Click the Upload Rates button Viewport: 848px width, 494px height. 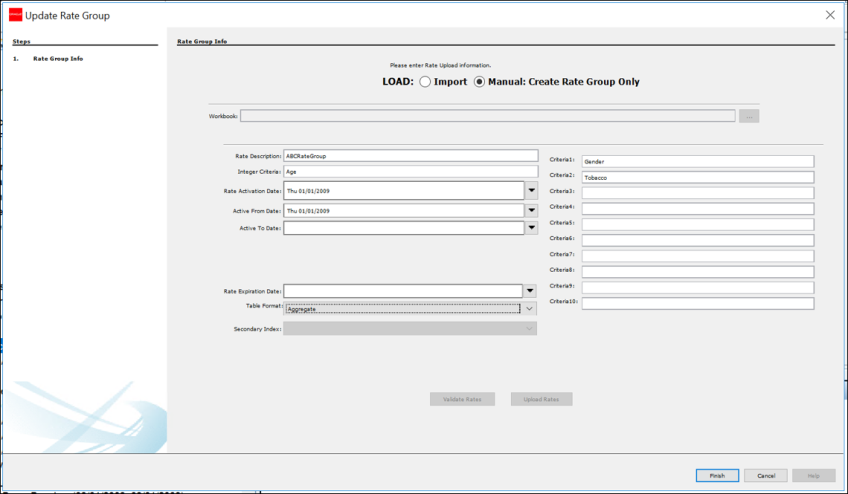tap(541, 399)
